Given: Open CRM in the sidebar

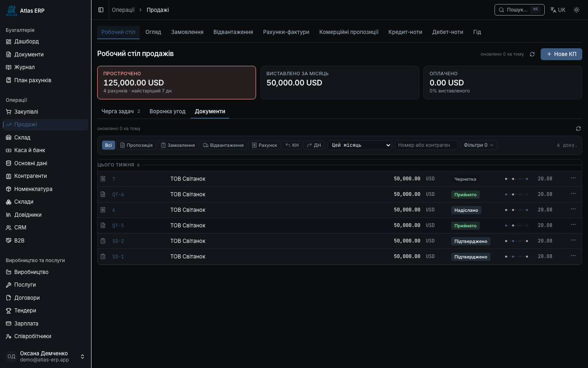Looking at the screenshot, I should click(x=45, y=227).
